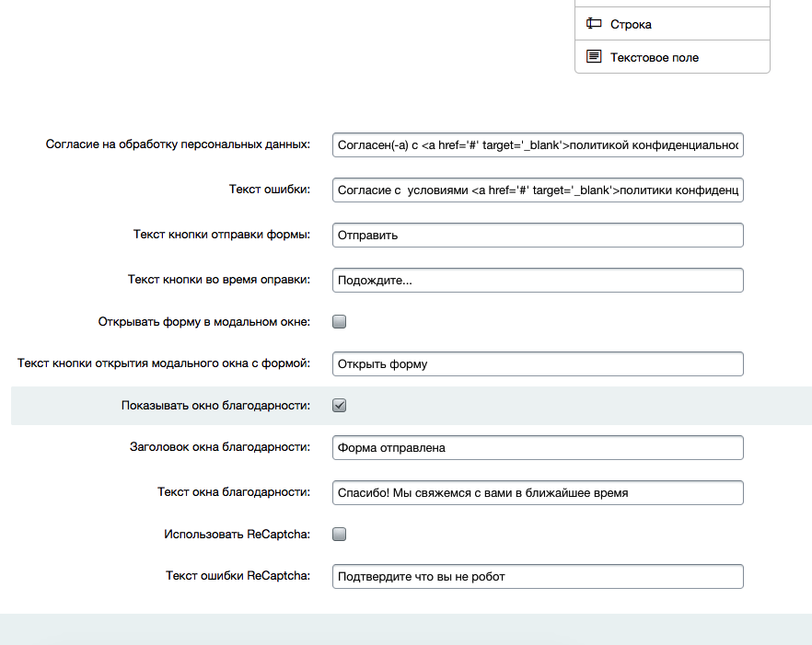Click the Текстовое поле icon
This screenshot has width=812, height=645.
click(x=594, y=57)
